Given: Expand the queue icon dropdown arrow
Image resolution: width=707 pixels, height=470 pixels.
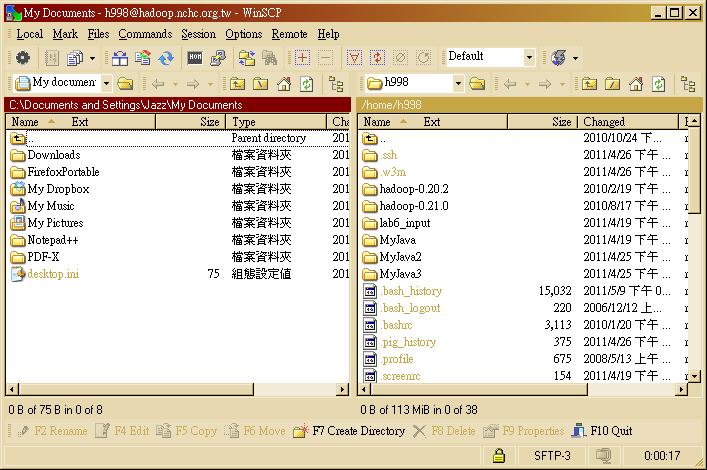Looking at the screenshot, I should coord(92,58).
